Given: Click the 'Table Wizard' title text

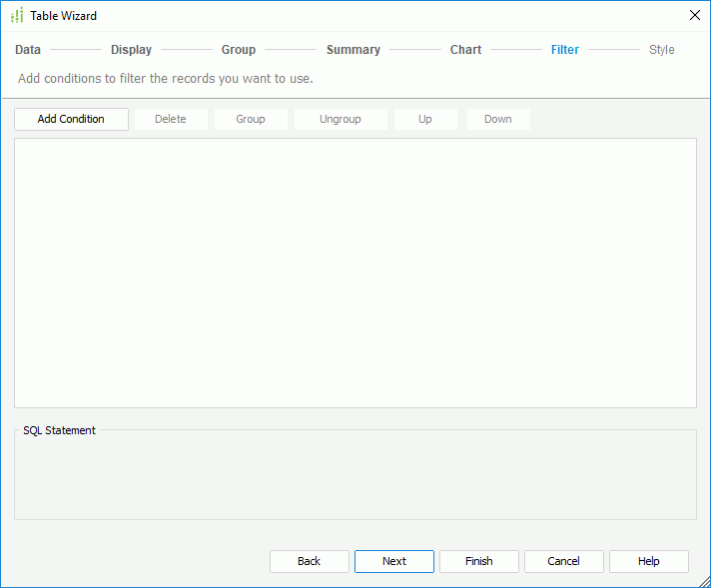Looking at the screenshot, I should tap(64, 16).
